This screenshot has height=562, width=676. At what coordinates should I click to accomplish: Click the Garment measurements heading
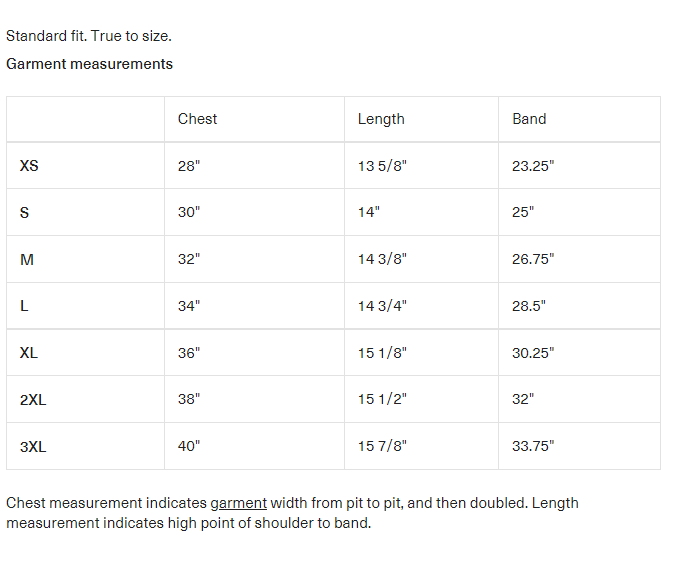pos(89,64)
